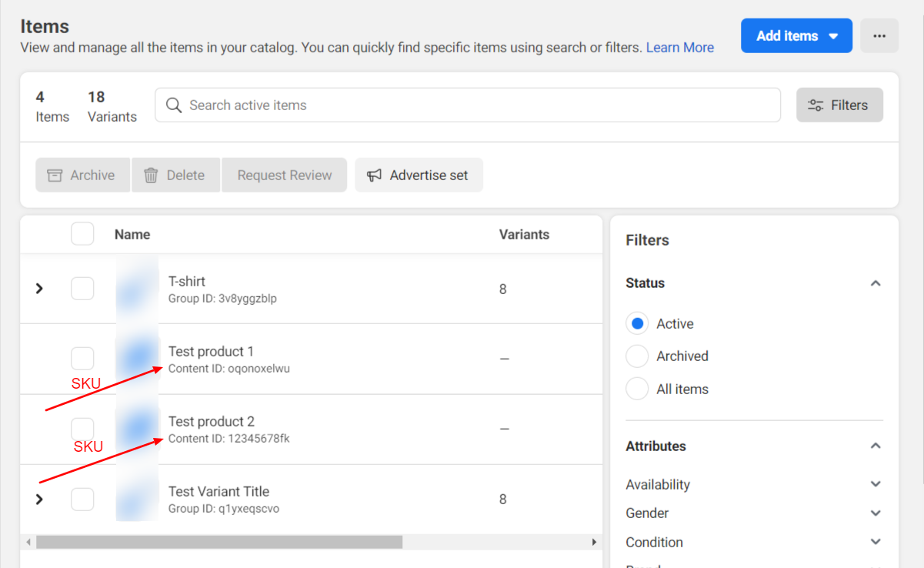
Task: Click the Test Variant Title name
Action: point(218,492)
